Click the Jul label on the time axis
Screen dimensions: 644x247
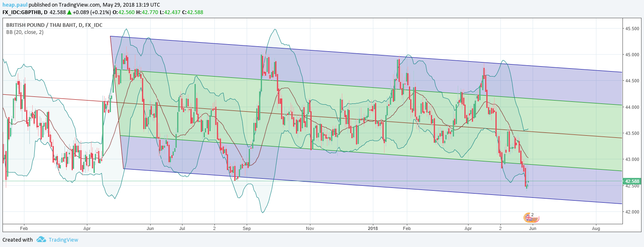[x=182, y=228]
